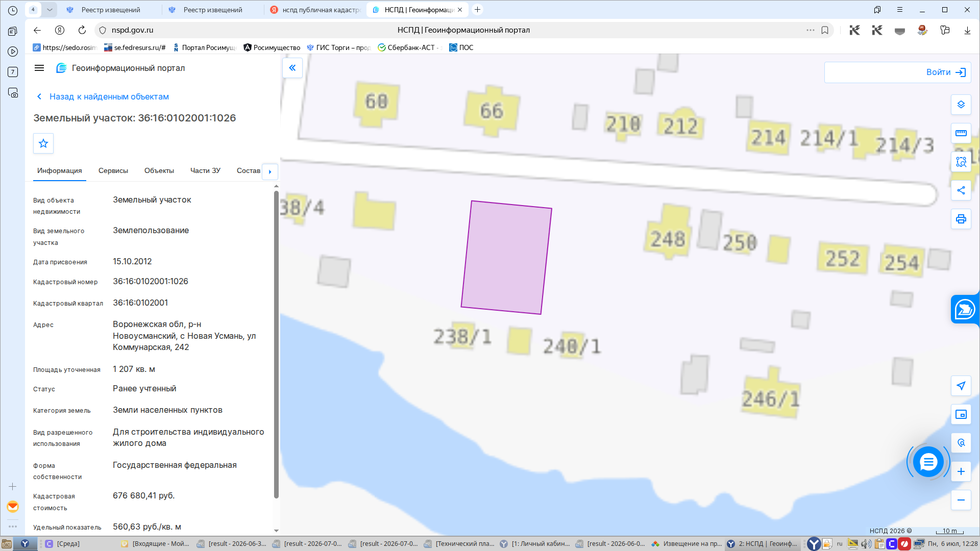This screenshot has width=980, height=551.
Task: Switch to the Части ЗУ tab
Action: [205, 170]
